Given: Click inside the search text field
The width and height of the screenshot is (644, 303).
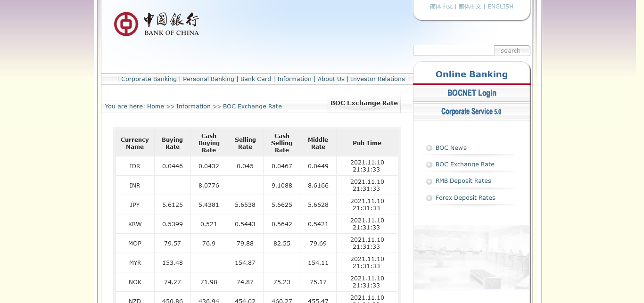Looking at the screenshot, I should 454,50.
